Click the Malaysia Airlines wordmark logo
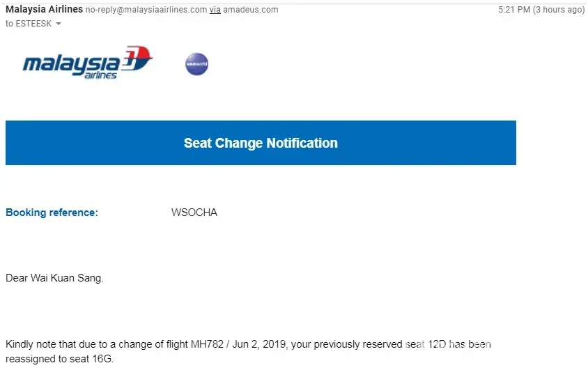588x370 pixels. click(73, 66)
